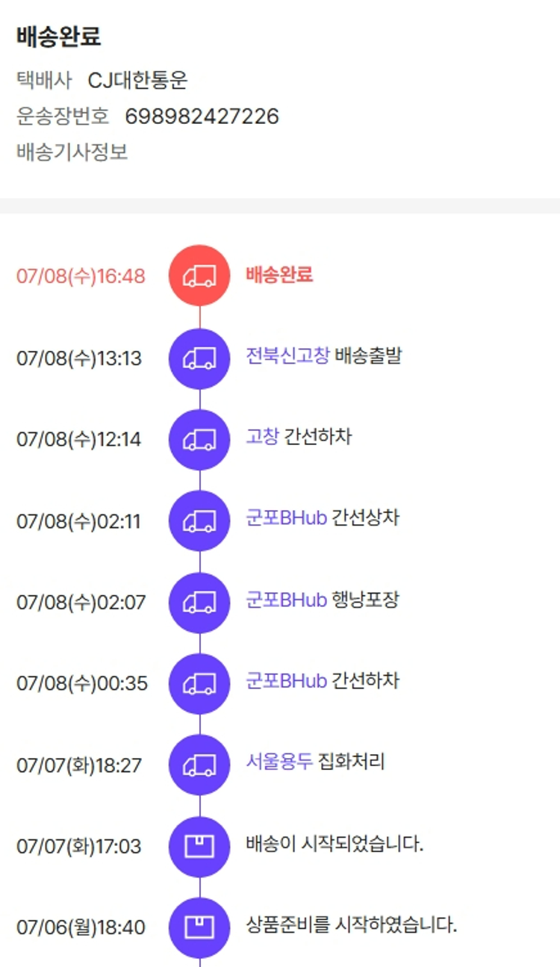The width and height of the screenshot is (560, 967).
Task: Click box icon for 상품준비를 시작하였습니다
Action: coord(199,927)
